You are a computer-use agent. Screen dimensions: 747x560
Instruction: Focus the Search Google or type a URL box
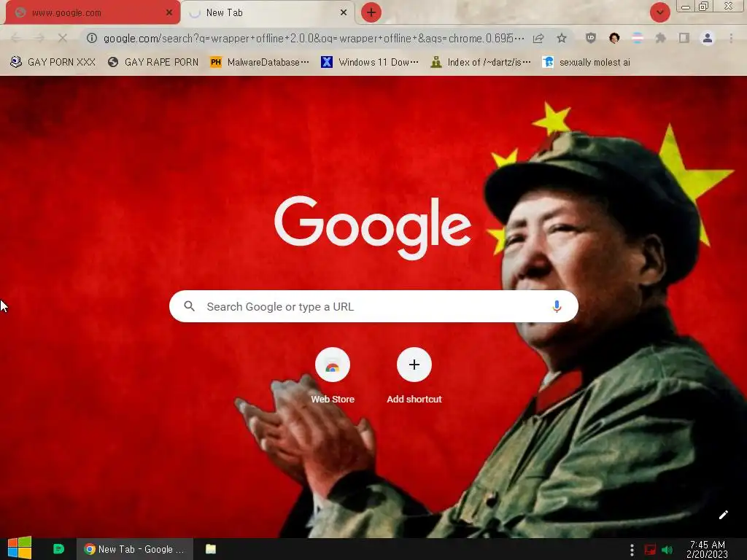point(373,306)
